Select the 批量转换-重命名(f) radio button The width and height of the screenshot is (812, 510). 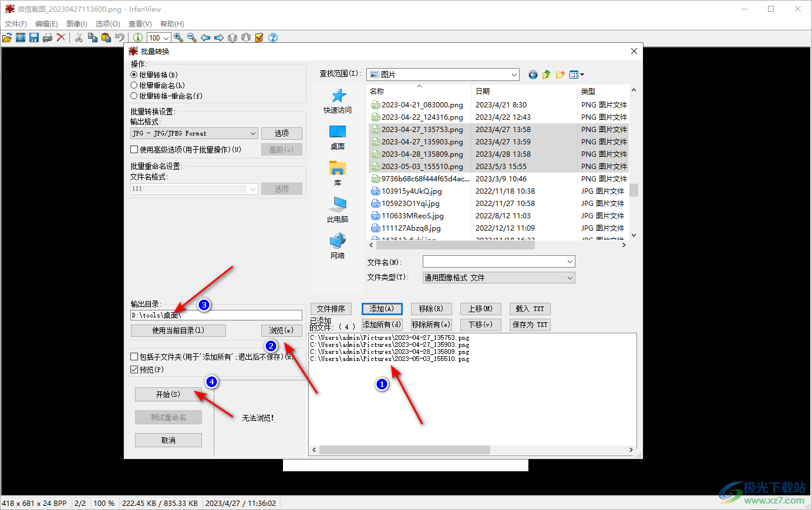[x=134, y=96]
